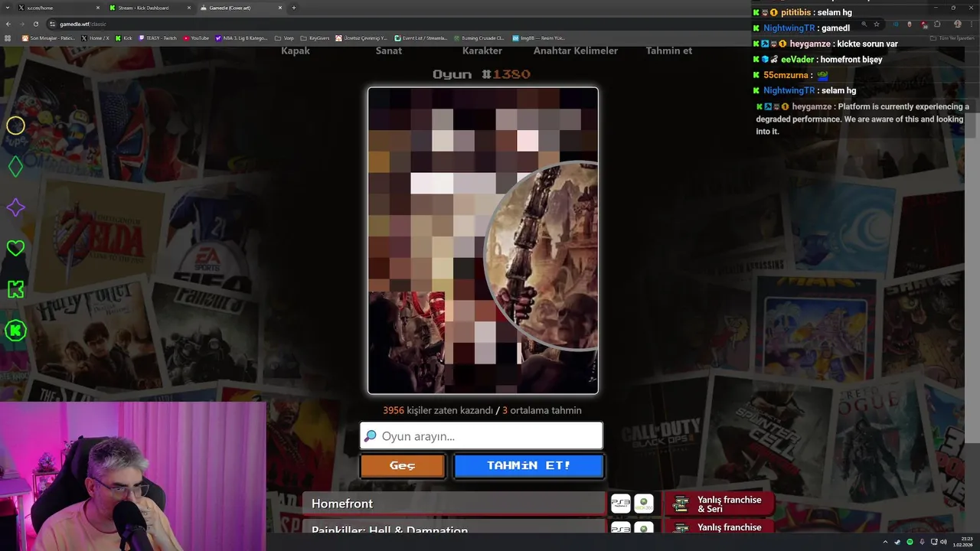
Task: Reload the page with the refresh button
Action: point(35,24)
